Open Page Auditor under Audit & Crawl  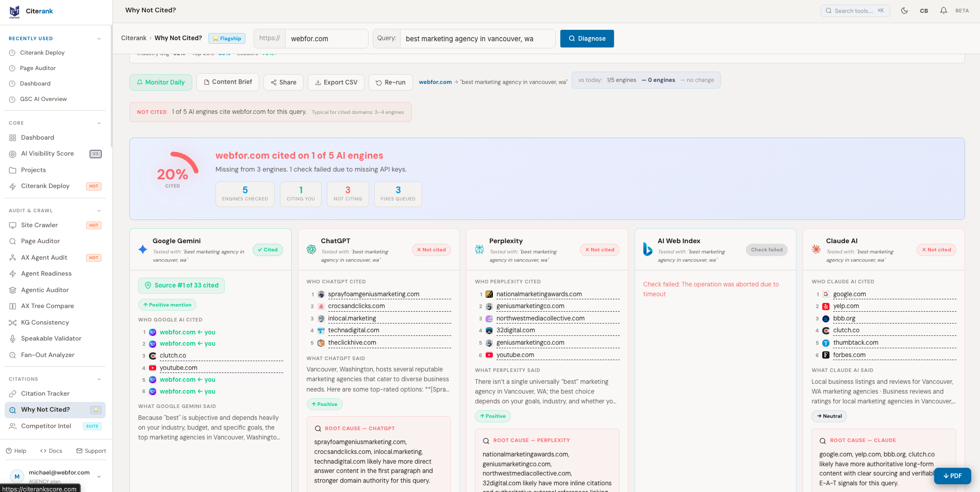point(55,241)
